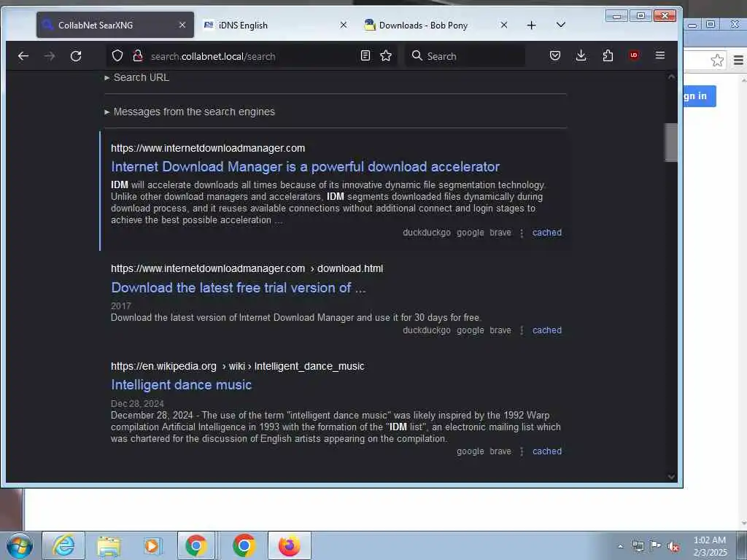
Task: Open the Pocket save icon
Action: (x=555, y=55)
